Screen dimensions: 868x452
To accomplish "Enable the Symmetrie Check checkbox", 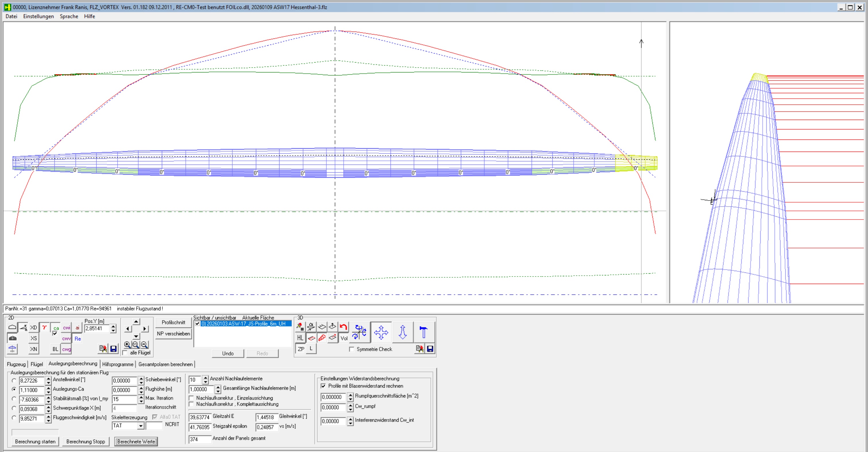I will 352,349.
